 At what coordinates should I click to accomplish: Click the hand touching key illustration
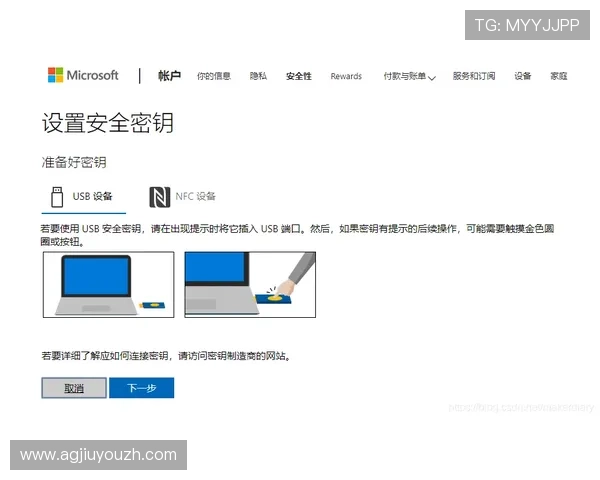point(250,284)
